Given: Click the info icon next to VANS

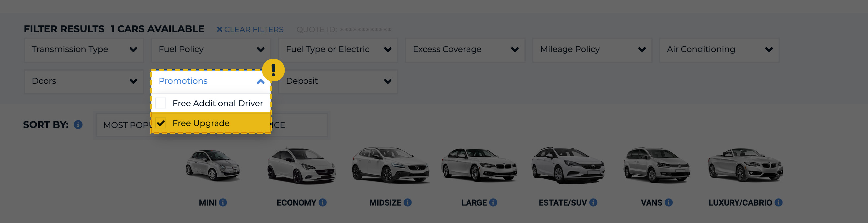Looking at the screenshot, I should [x=669, y=202].
